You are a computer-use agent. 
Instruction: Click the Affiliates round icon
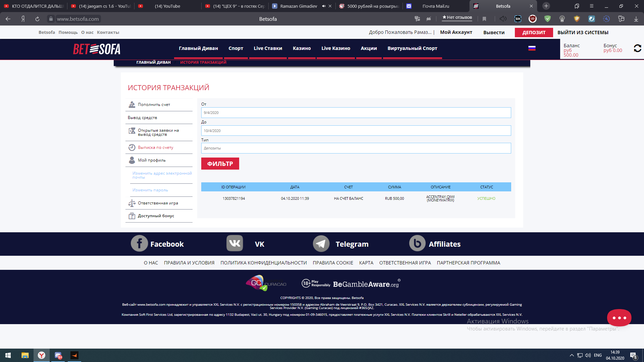point(417,243)
